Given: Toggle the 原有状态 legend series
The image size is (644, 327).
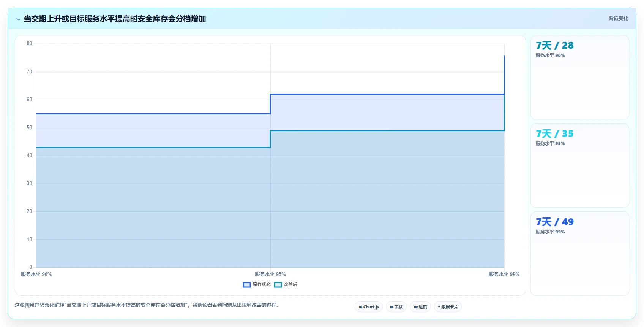Looking at the screenshot, I should [257, 284].
